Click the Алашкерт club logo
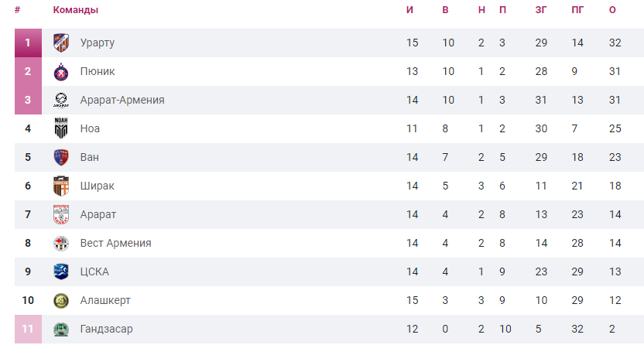The width and height of the screenshot is (644, 362). pos(61,300)
